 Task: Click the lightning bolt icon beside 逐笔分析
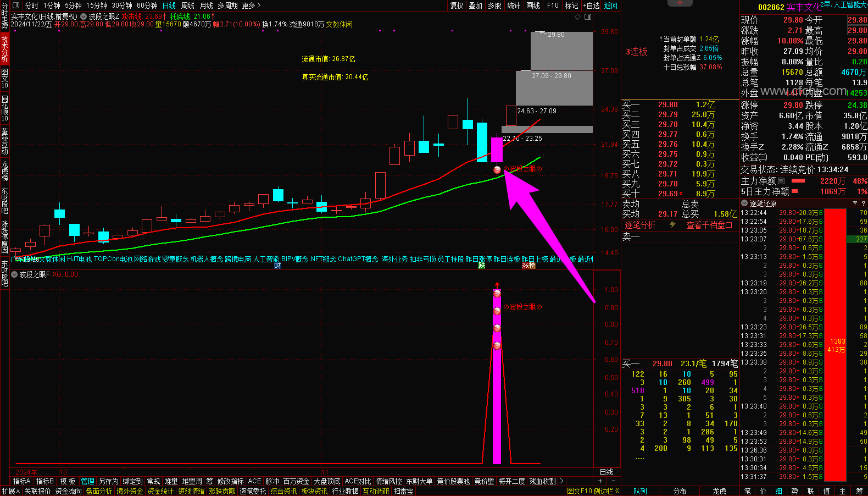point(672,225)
